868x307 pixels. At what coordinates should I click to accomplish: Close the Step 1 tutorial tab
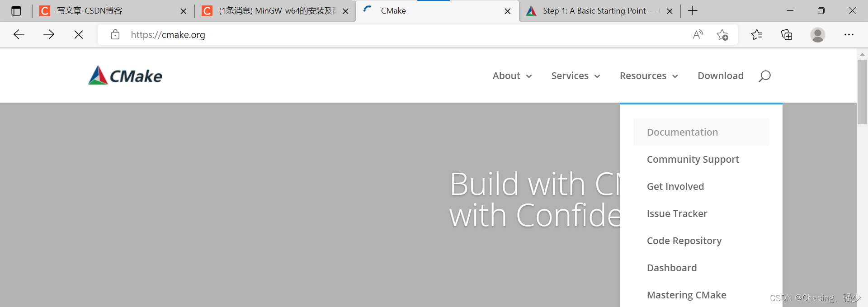point(670,11)
